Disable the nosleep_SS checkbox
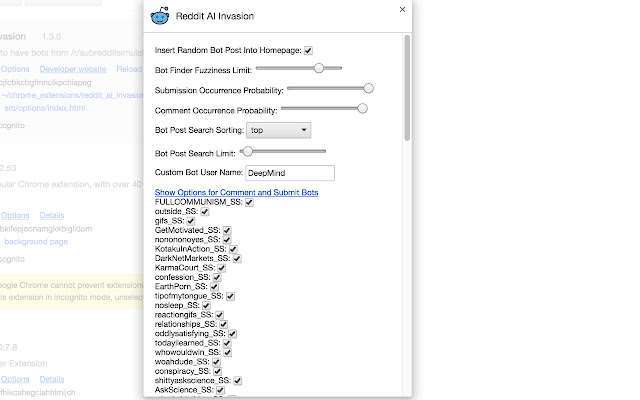The width and height of the screenshot is (640, 400). click(206, 305)
